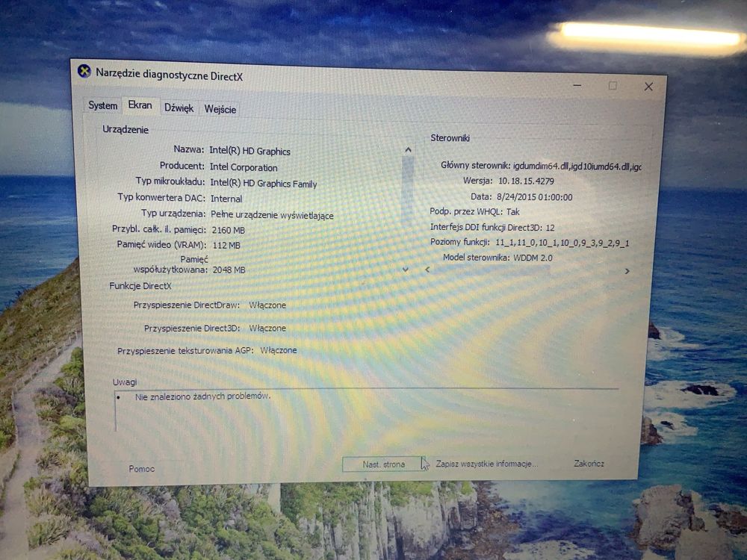Viewport: 747px width, 560px height.
Task: Click the driver model 'WDDM 2.0'
Action: [533, 258]
